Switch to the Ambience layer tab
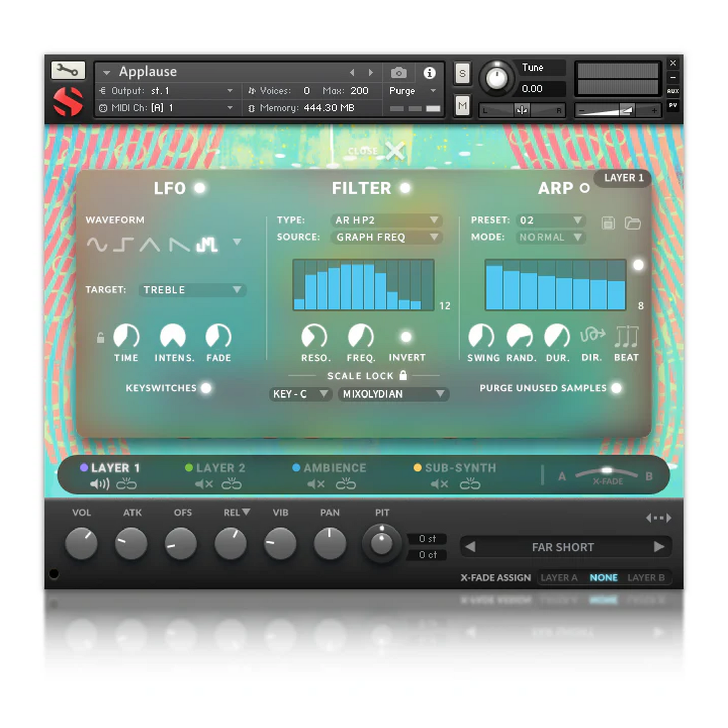This screenshot has width=728, height=728. click(x=334, y=468)
